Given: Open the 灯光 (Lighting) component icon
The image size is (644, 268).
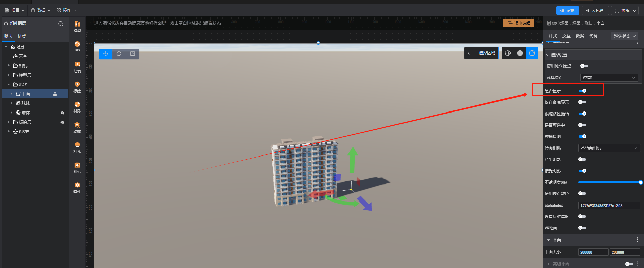Looking at the screenshot, I should click(77, 147).
